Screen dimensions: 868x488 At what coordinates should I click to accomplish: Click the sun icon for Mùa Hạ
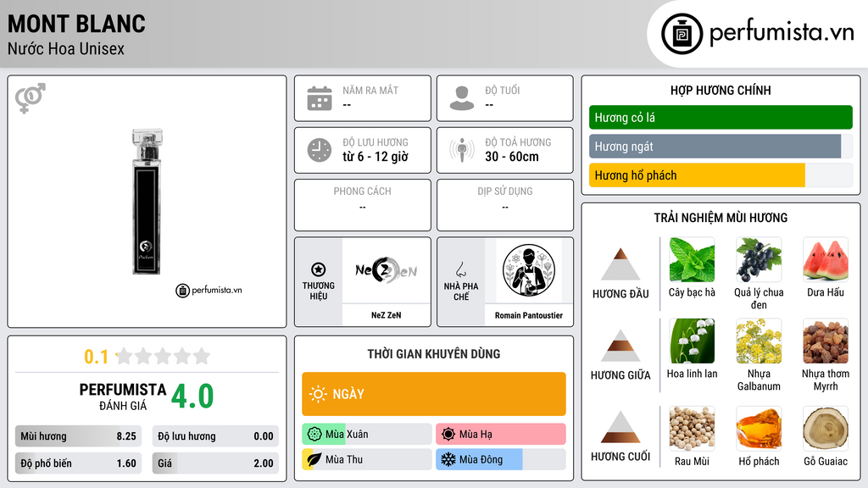(448, 435)
